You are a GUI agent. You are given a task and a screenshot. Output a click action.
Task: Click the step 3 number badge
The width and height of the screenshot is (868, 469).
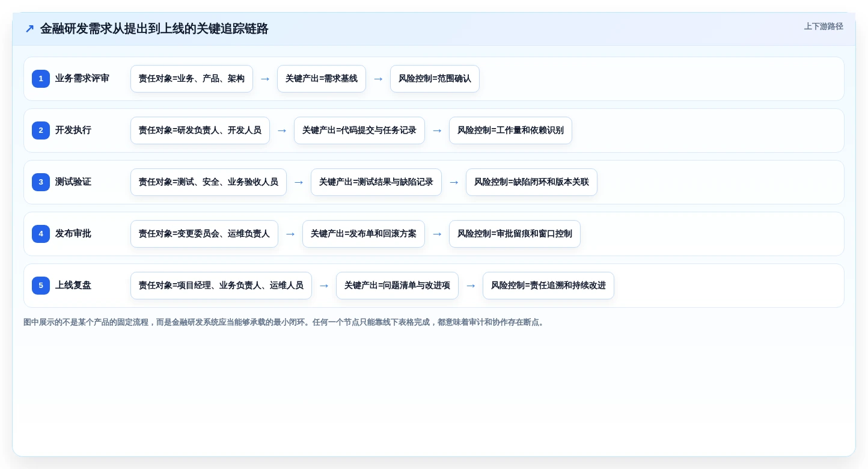point(41,182)
